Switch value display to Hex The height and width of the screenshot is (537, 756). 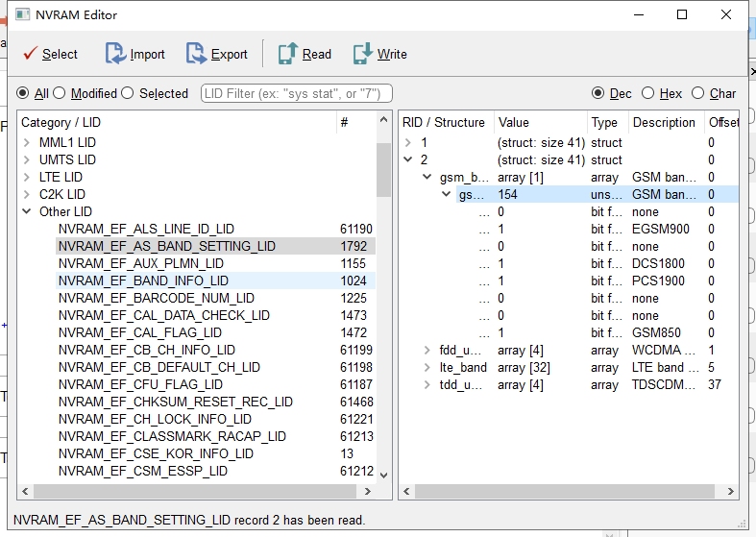tap(647, 93)
